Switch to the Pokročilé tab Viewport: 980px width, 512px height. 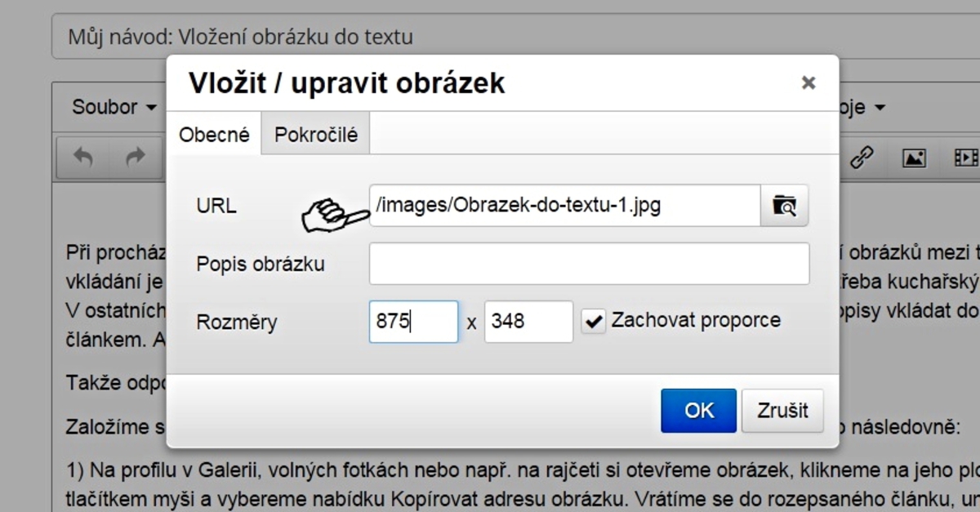(316, 135)
